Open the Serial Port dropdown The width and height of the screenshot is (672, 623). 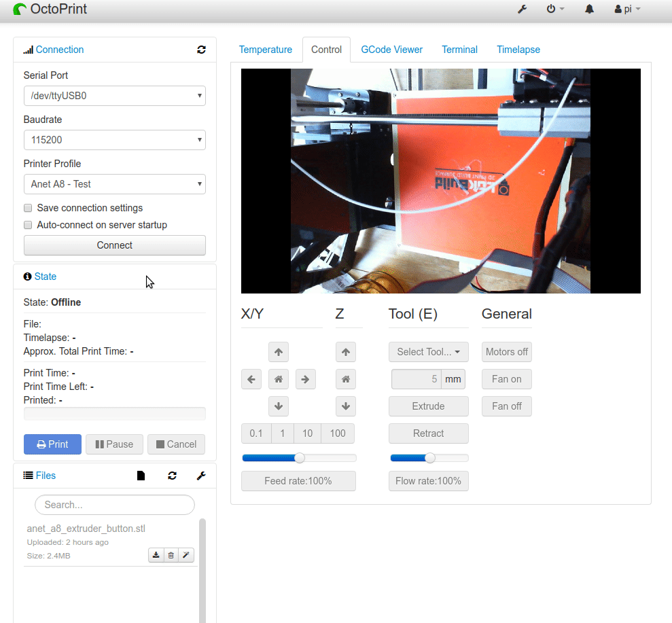coord(114,96)
